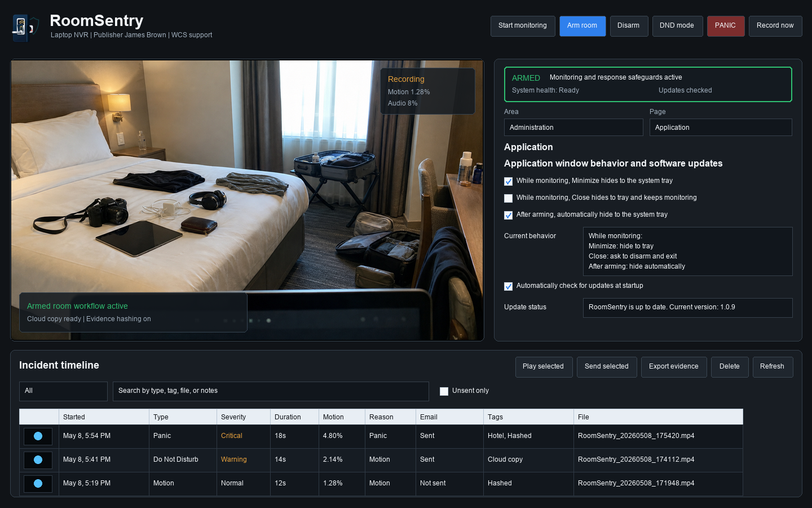This screenshot has height=508, width=812.
Task: Open thumbnail of May 8, 5:41 PM incident
Action: 38,460
